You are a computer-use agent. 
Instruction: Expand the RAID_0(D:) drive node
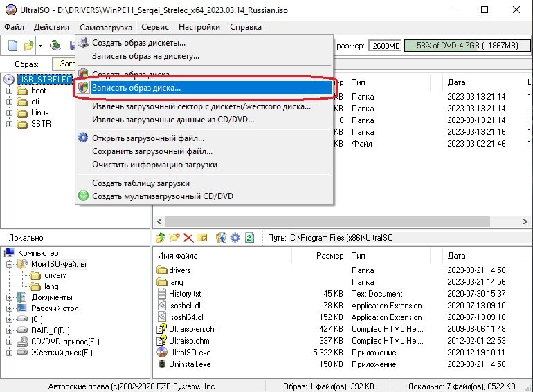pos(9,330)
